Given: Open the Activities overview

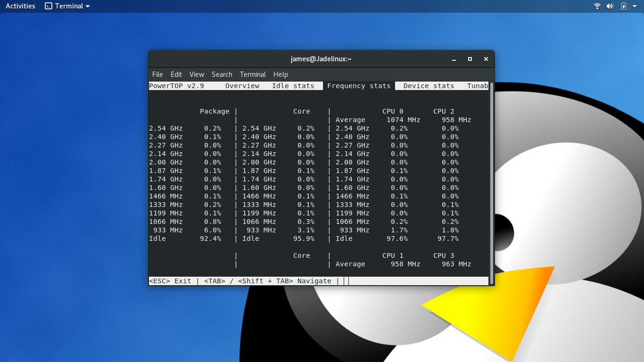Looking at the screenshot, I should point(20,6).
